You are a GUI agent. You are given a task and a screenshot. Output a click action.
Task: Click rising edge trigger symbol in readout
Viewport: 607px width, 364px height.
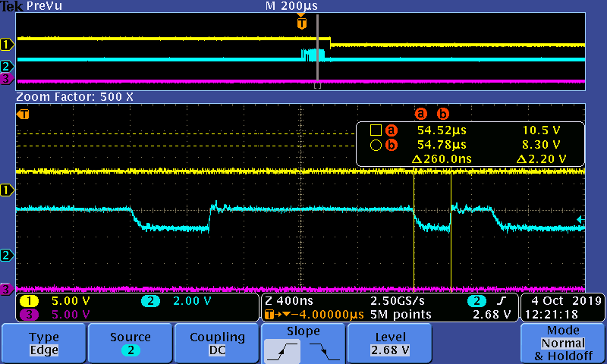pos(502,301)
